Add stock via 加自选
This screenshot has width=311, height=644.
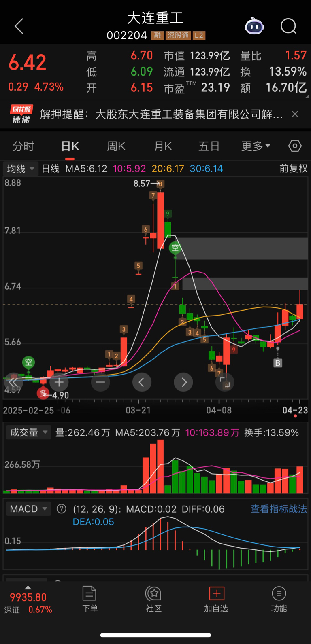216,599
